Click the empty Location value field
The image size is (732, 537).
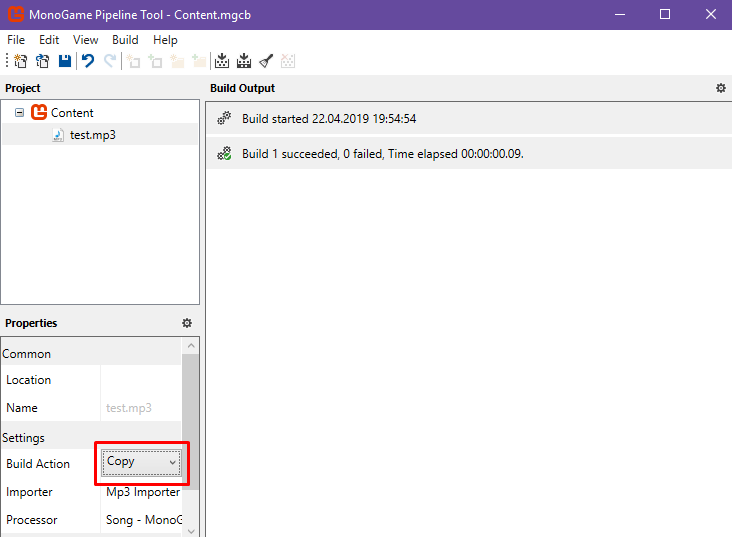pos(141,380)
